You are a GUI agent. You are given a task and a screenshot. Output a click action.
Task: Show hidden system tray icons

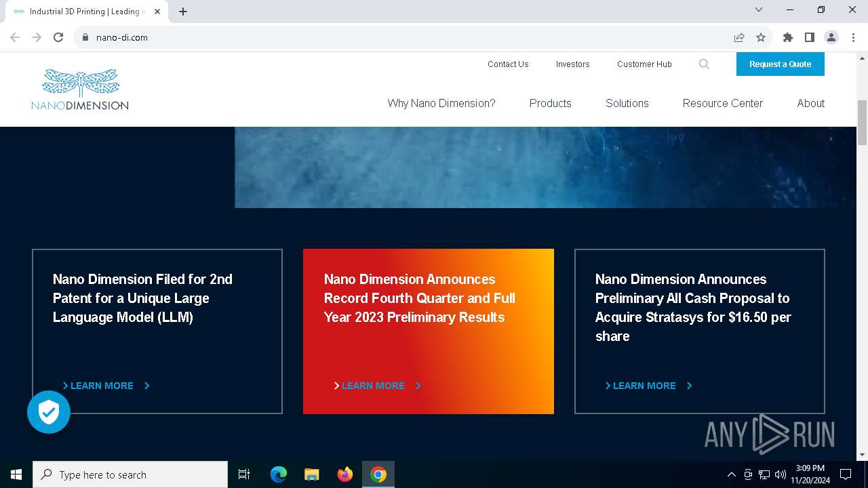pos(731,474)
